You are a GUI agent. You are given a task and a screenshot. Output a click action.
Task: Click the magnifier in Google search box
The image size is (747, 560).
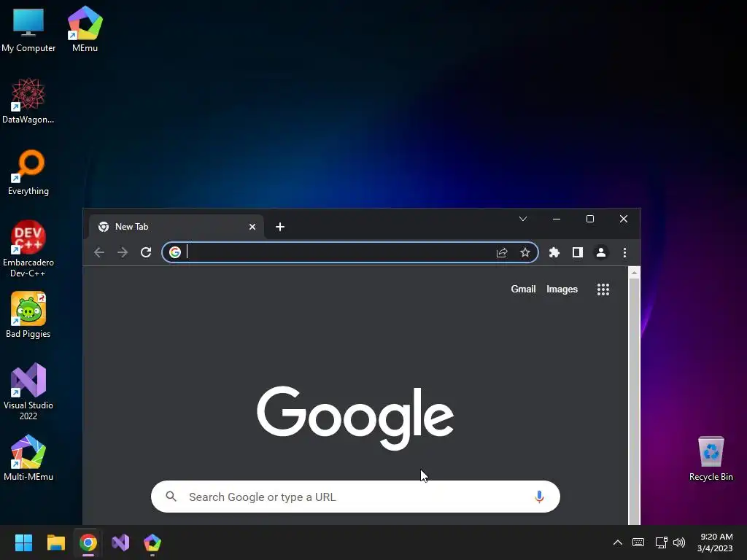171,497
